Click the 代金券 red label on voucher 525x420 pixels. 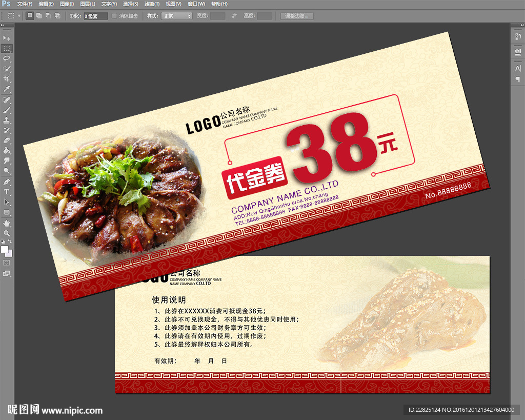pos(255,177)
